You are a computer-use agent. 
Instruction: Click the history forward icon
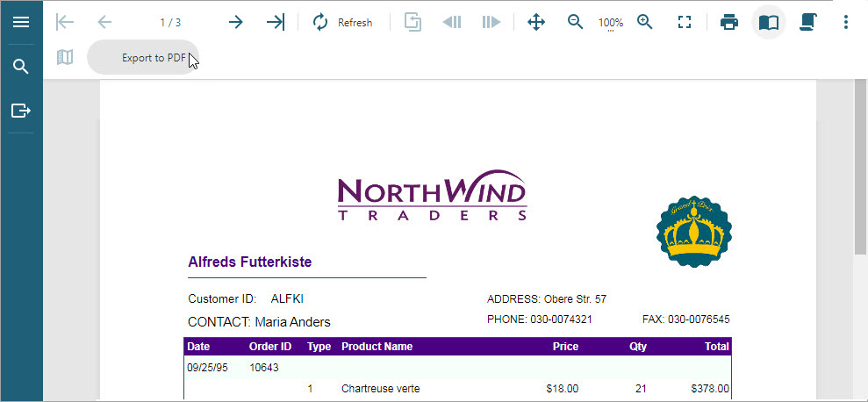[x=491, y=22]
